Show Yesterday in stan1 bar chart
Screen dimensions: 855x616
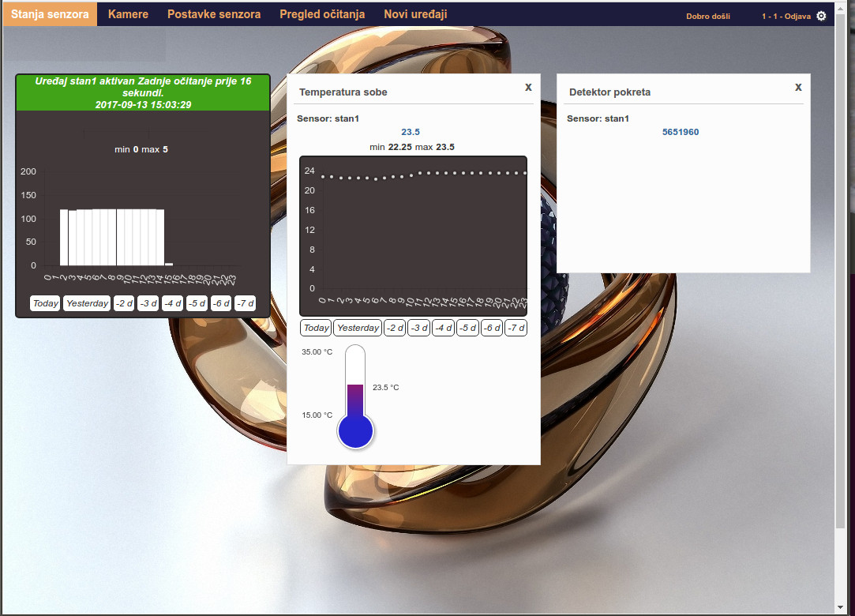tap(87, 303)
